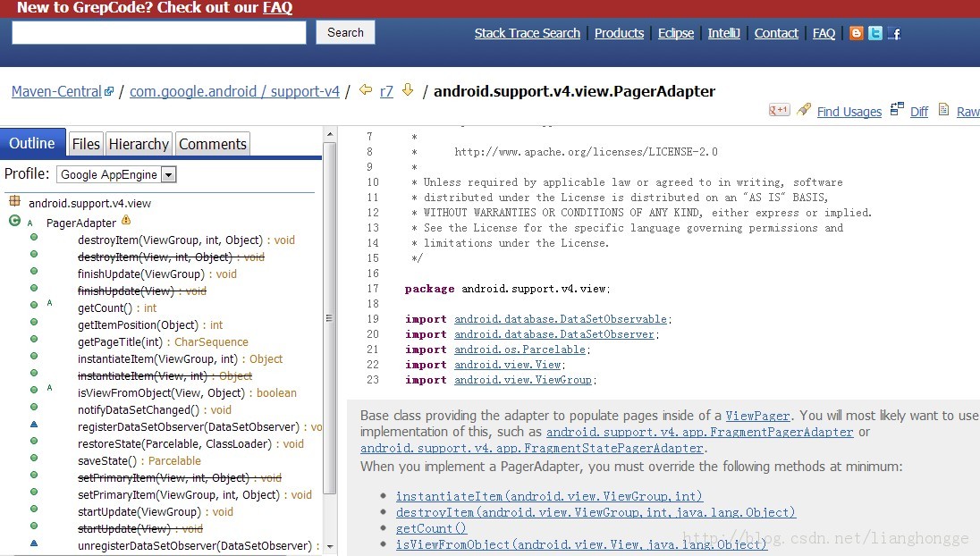Viewport: 980px width, 556px height.
Task: Click the package icon beside android.support.v4.view
Action: [x=15, y=201]
